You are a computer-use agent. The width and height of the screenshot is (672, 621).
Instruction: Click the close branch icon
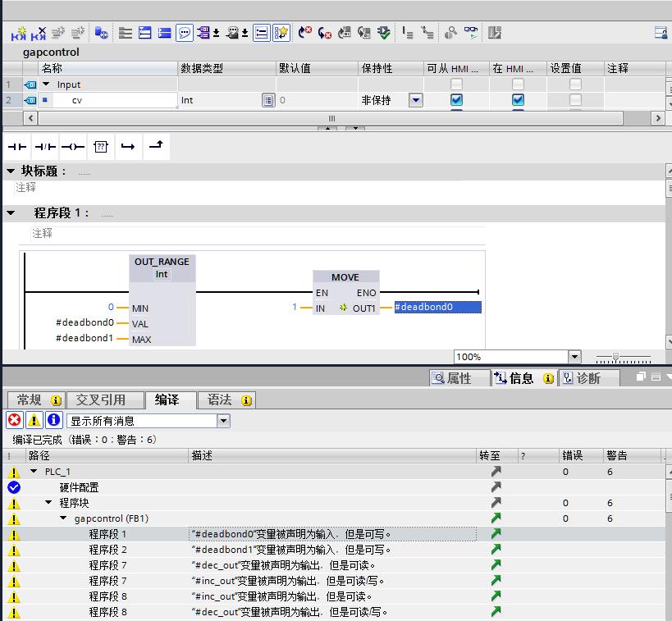tap(156, 146)
